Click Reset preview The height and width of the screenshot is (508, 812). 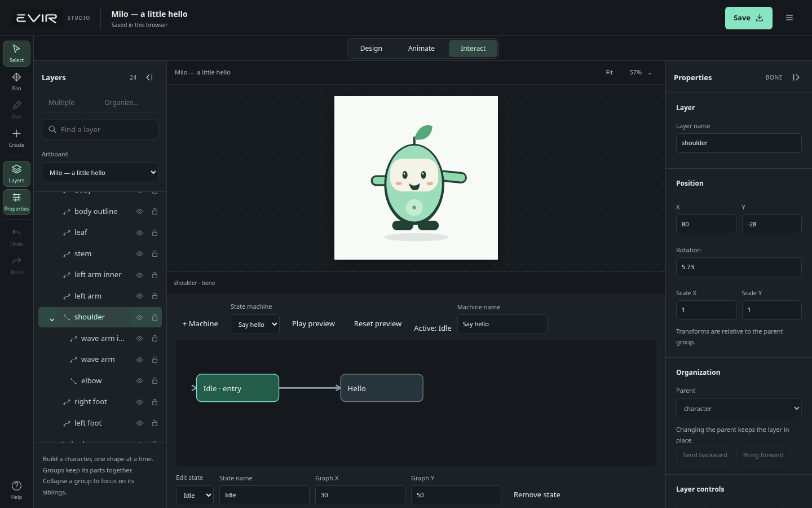378,324
